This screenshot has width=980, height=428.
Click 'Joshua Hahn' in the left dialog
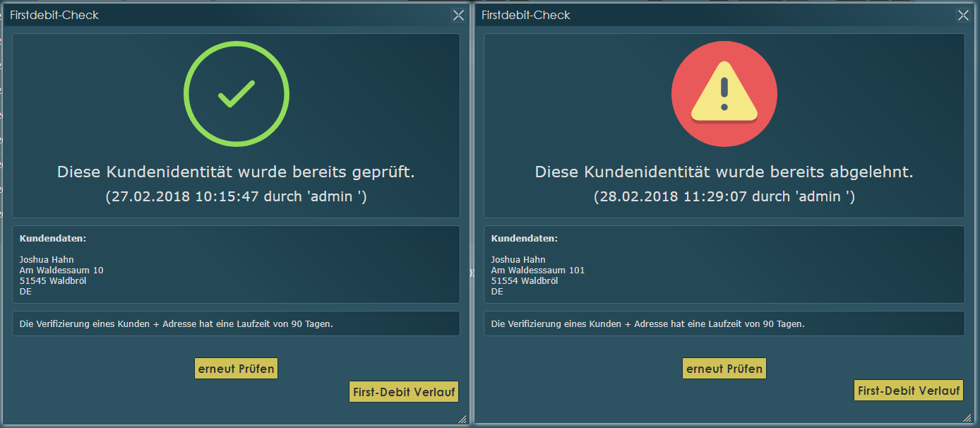coord(47,260)
